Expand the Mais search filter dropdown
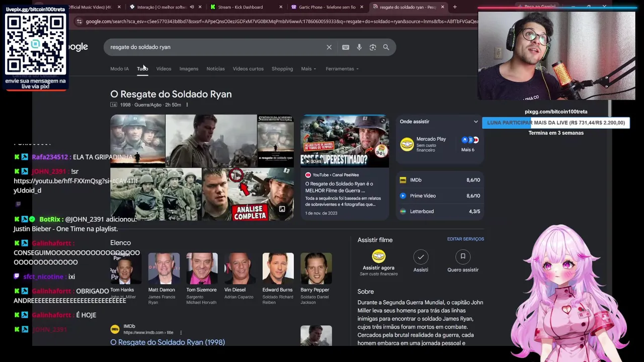644x362 pixels. [308, 69]
